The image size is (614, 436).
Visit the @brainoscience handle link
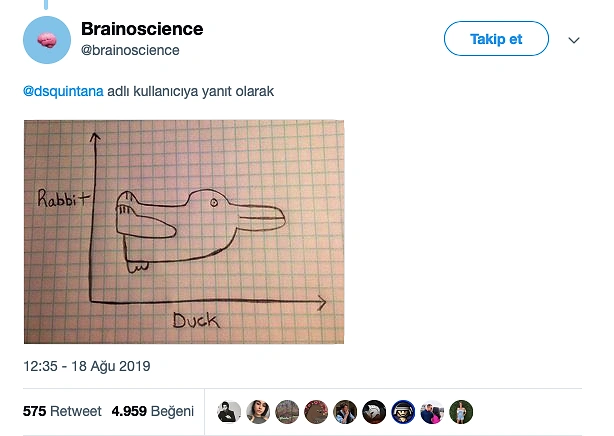[130, 51]
